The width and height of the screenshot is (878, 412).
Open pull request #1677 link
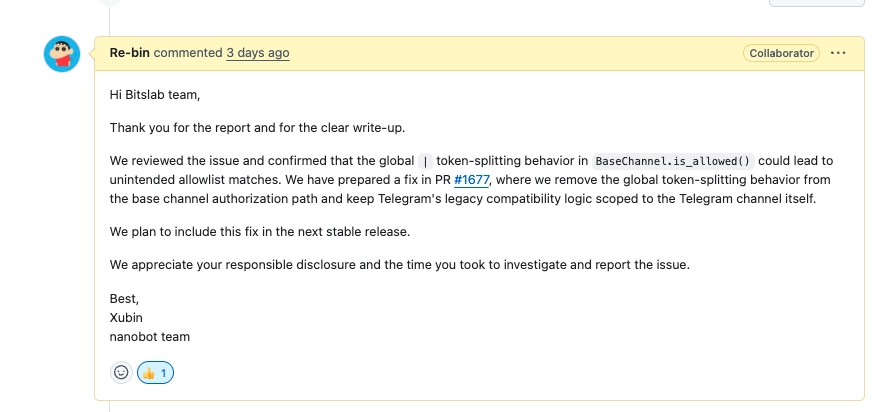472,180
